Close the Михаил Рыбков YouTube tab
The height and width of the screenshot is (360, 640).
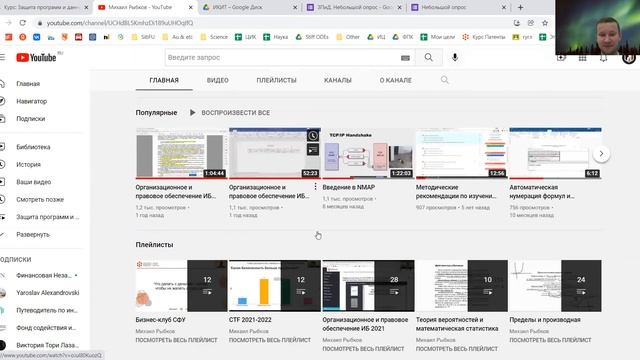pos(191,7)
